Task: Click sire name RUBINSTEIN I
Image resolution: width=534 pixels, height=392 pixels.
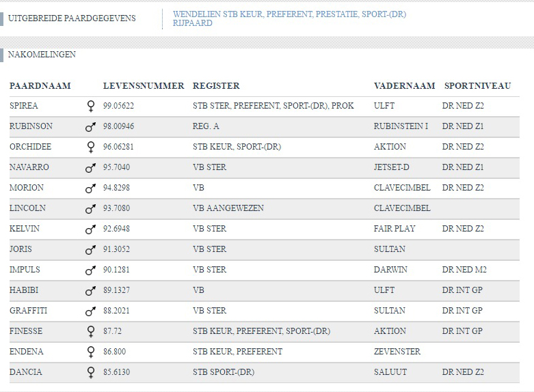Action: 401,126
